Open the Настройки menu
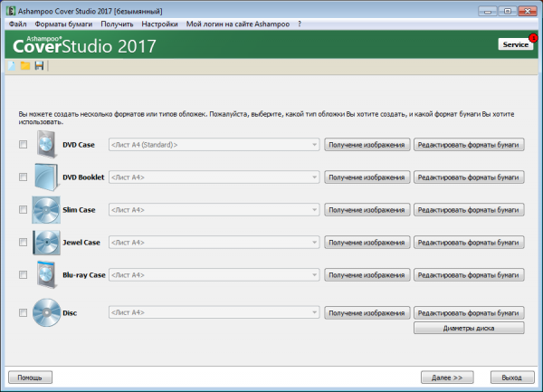This screenshot has height=392, width=543. click(x=159, y=23)
